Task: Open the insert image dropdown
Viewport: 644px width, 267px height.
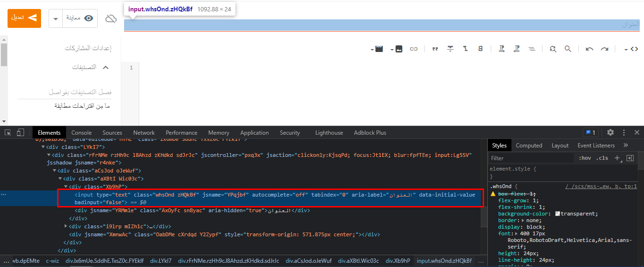Action: 396,49
